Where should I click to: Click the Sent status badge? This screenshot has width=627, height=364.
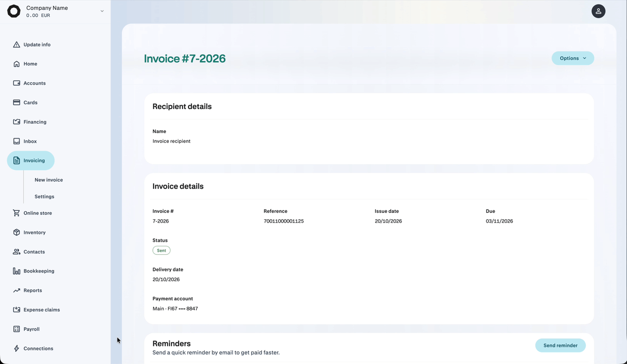coord(161,250)
